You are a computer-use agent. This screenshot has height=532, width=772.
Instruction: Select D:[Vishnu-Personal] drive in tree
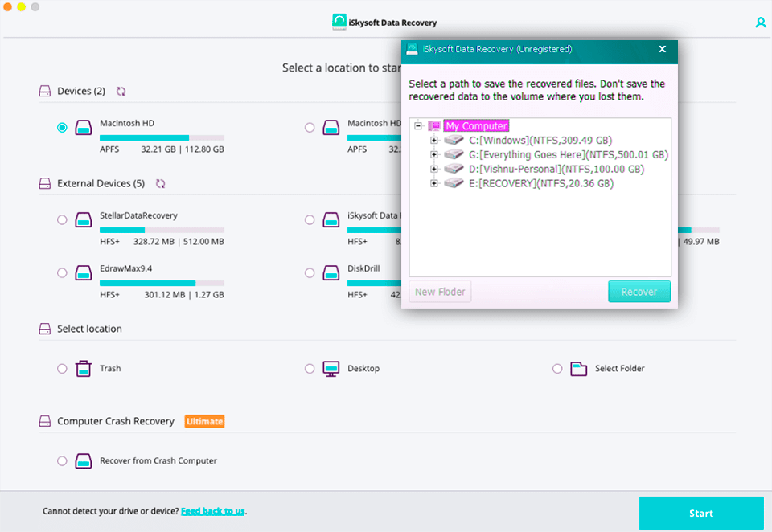556,170
